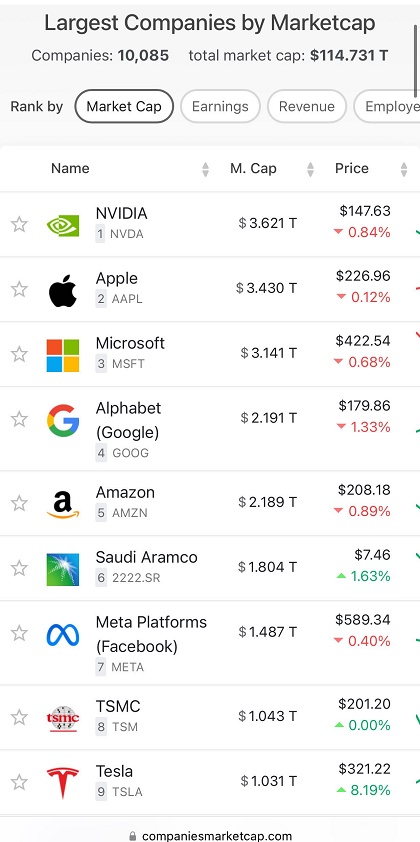Screen dimensions: 420x842
Task: Star Meta Platforms as a favorite
Action: [19, 633]
